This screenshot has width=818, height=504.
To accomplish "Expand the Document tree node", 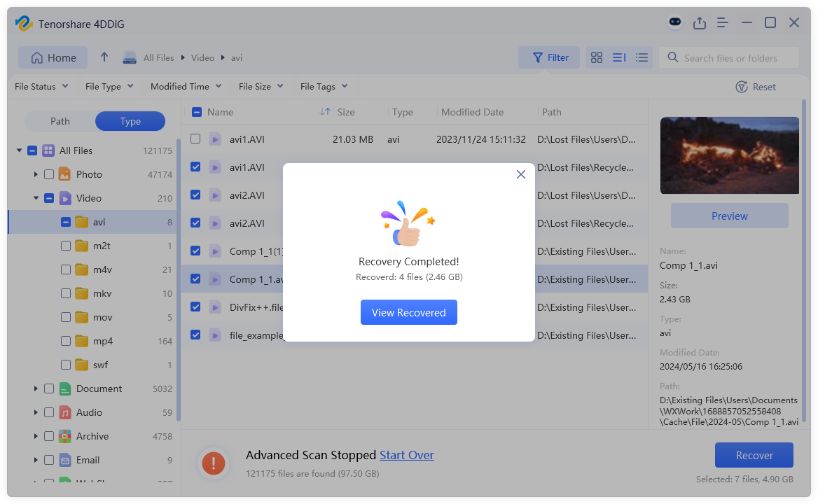I will click(x=36, y=388).
